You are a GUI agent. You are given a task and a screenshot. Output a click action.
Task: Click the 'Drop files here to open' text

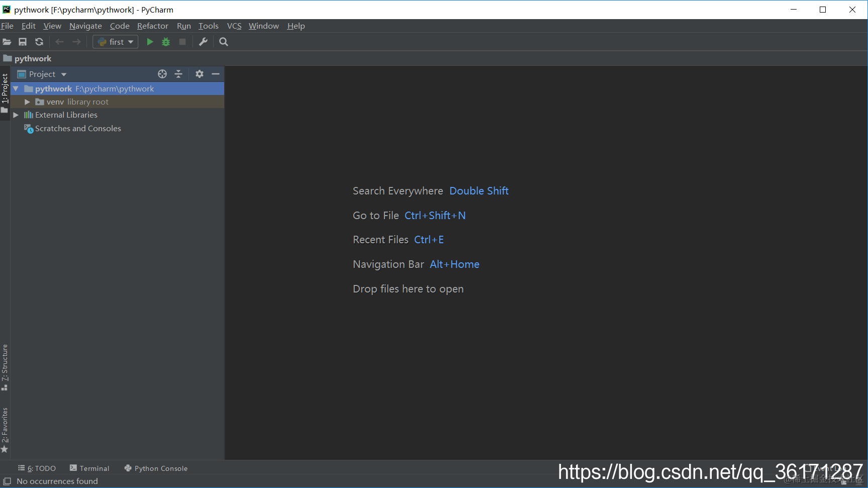408,289
